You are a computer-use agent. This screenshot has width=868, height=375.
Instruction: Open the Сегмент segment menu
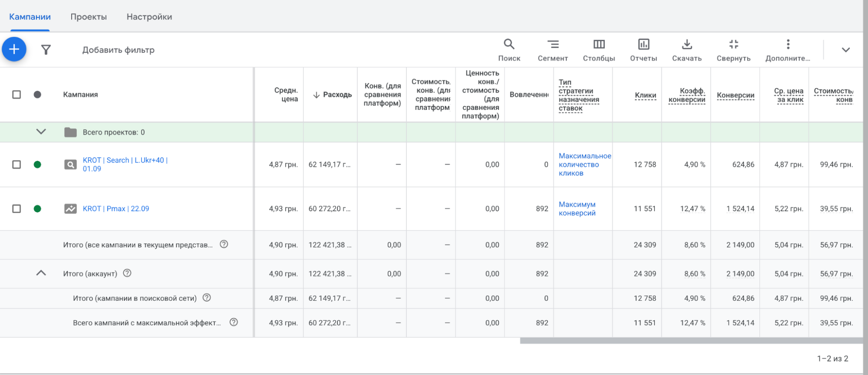(552, 50)
